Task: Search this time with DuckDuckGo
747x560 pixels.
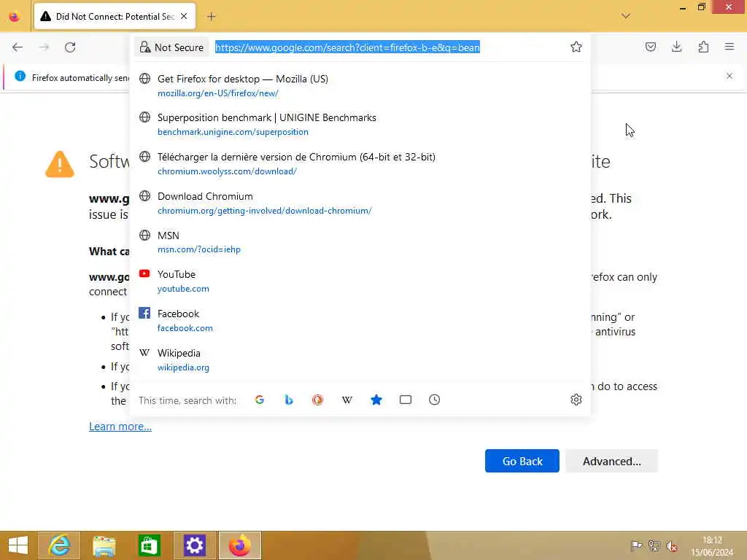Action: [x=318, y=400]
